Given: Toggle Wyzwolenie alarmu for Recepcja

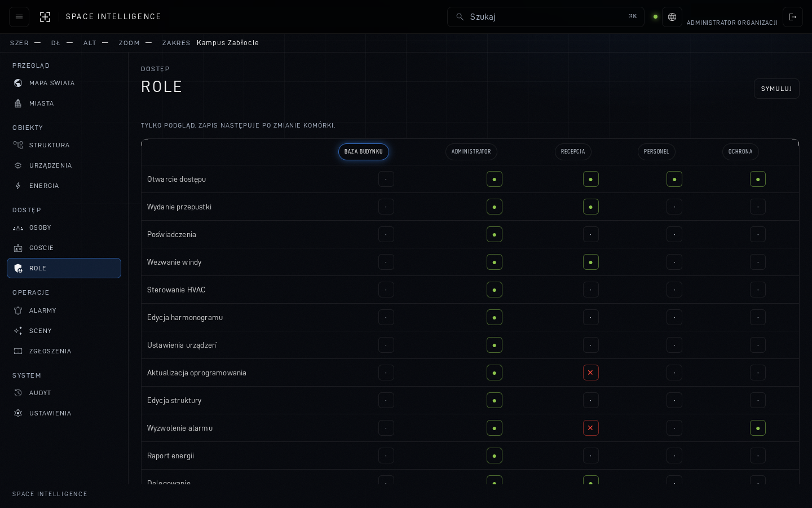Looking at the screenshot, I should tap(590, 428).
